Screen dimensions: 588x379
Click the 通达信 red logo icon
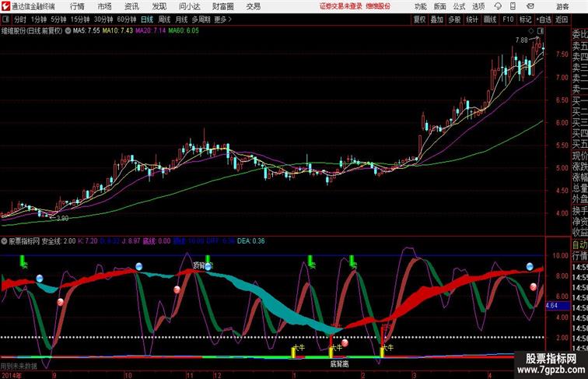[x=5, y=6]
